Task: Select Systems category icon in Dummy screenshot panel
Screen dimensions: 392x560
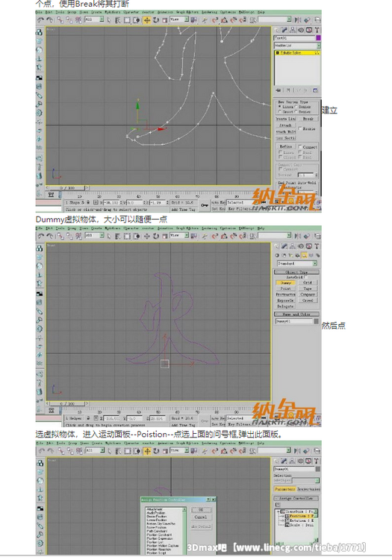Action: pos(317,255)
